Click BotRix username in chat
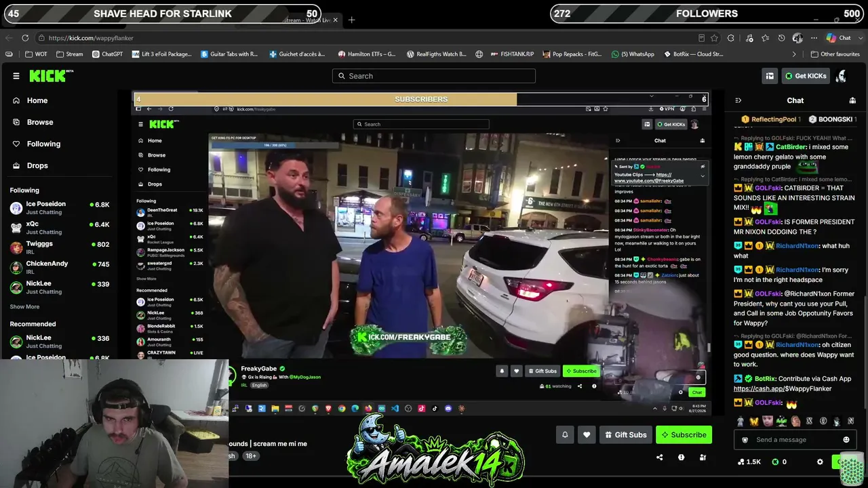 point(765,379)
